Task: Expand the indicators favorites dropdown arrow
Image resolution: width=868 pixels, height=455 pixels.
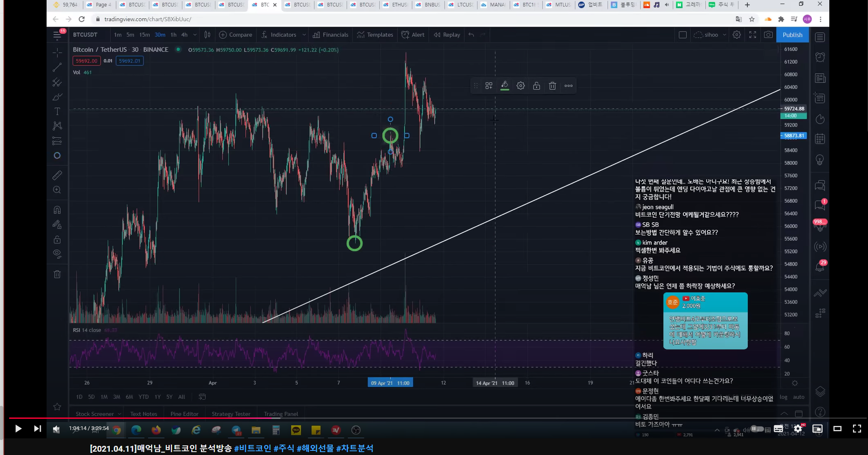Action: coord(304,35)
